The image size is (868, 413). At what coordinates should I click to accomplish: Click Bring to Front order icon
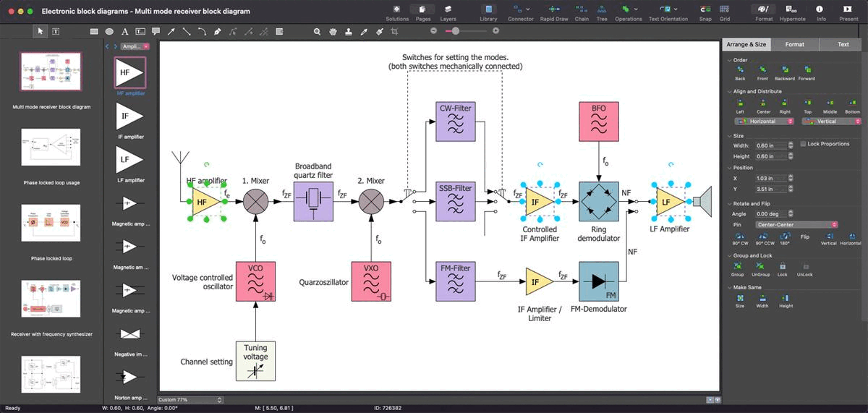tap(762, 69)
